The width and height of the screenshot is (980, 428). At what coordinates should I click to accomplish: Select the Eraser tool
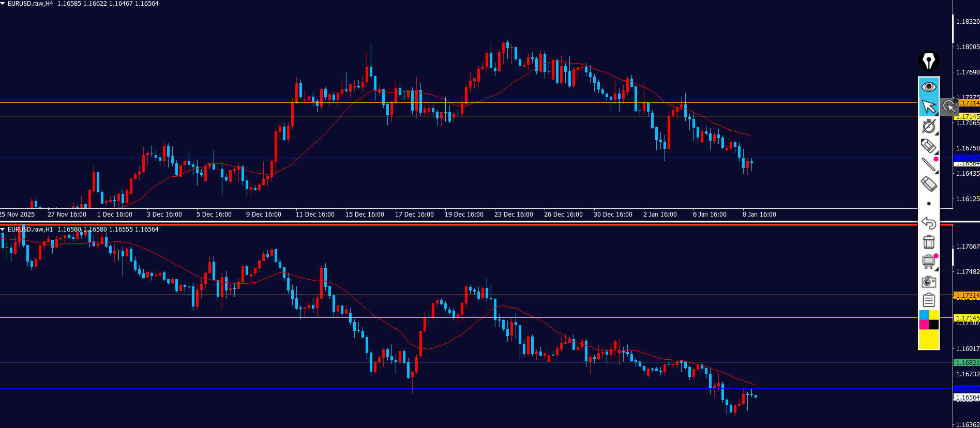tap(929, 184)
